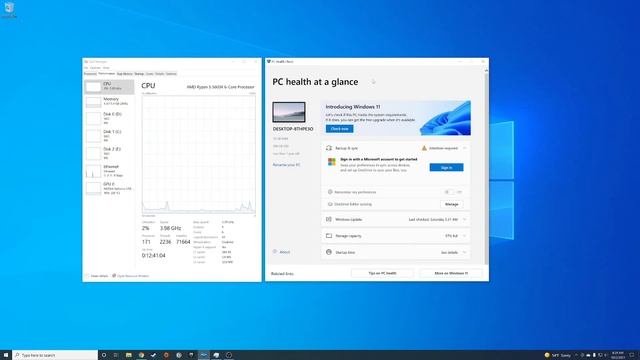Open Chrome from the taskbar
Viewport: 640px width, 360px height.
[141, 355]
